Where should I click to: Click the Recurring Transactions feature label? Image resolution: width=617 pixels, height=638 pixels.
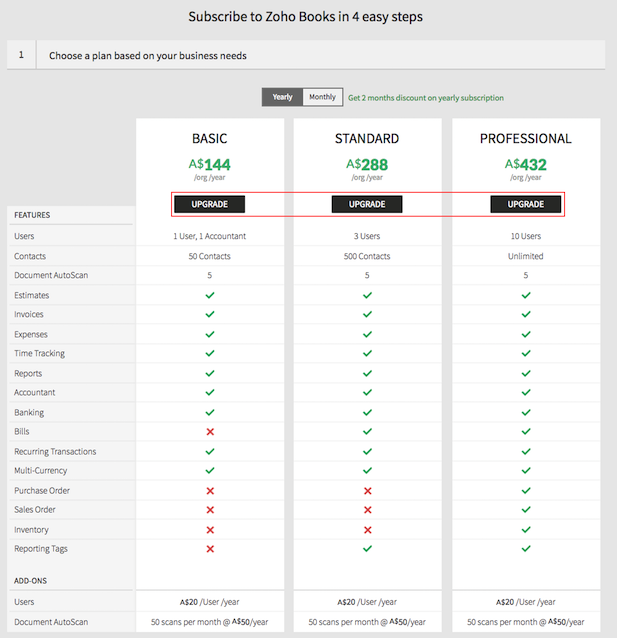coord(55,452)
